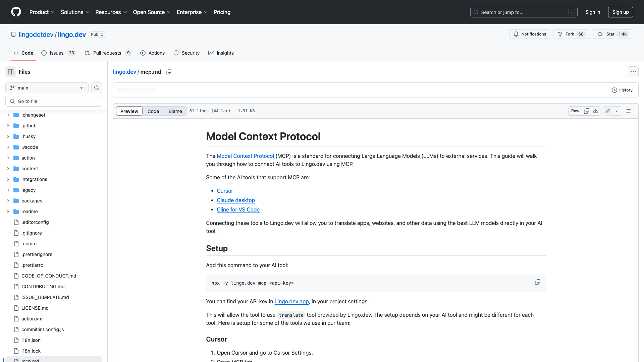
Task: Click inside the Go to file field
Action: (x=54, y=101)
